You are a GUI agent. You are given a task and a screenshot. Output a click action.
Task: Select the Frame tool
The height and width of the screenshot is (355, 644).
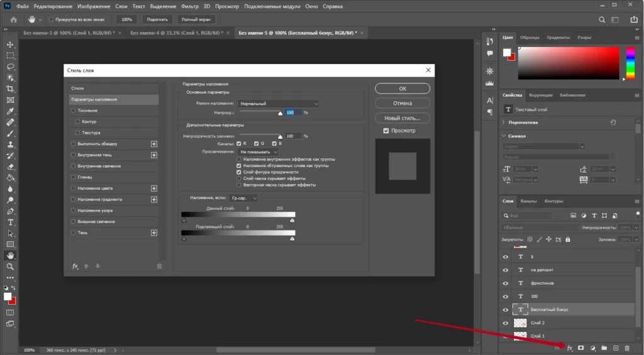click(x=10, y=100)
